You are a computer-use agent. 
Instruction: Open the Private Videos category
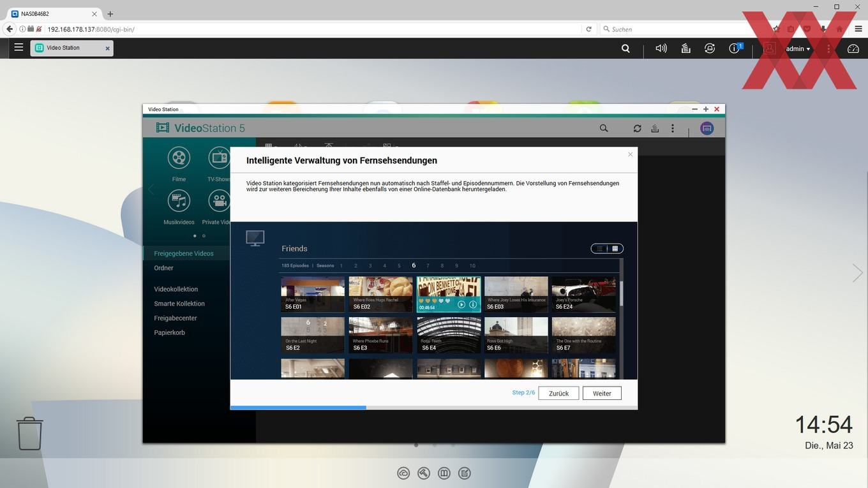(x=217, y=207)
